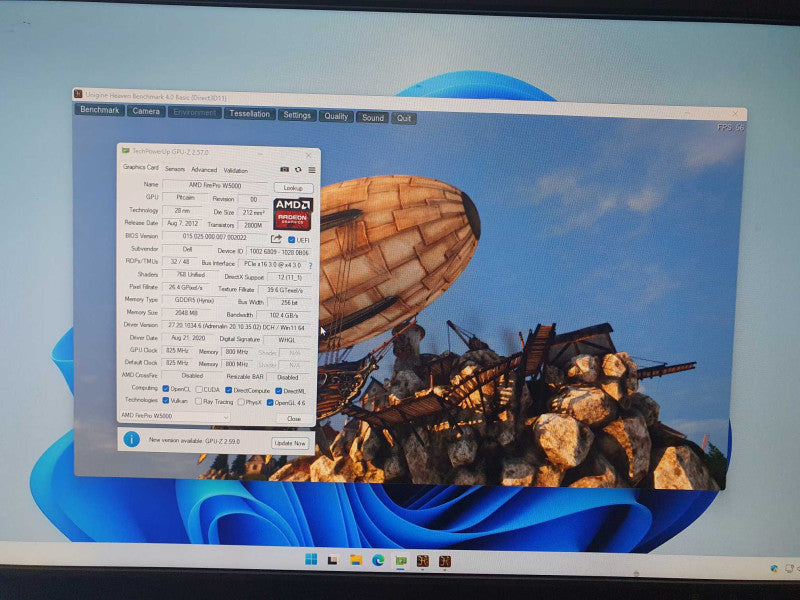Toggle the CUDA checkbox

(199, 389)
